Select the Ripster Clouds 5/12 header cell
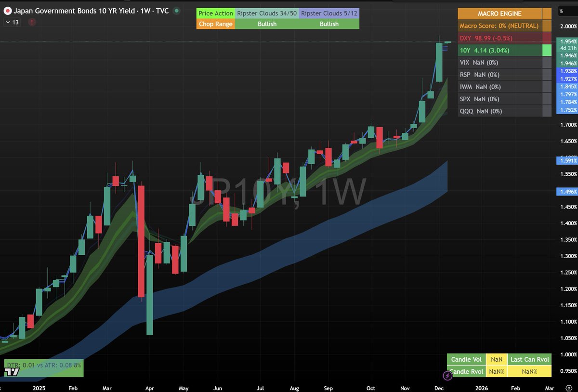578x392 pixels. [329, 13]
